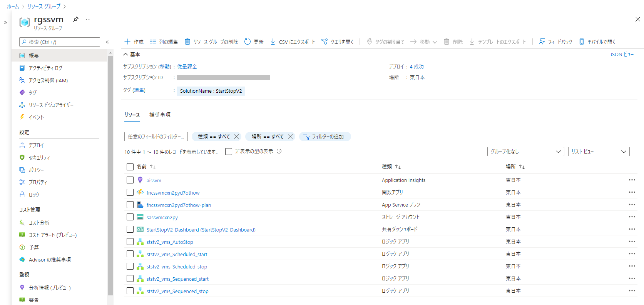Click the SolutionName : StartStopV2 tag
Viewport: 644px width, 305px height.
211,91
